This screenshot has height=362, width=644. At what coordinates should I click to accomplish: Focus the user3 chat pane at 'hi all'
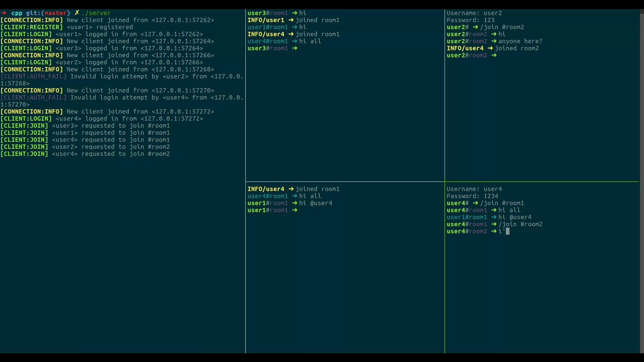tap(310, 41)
